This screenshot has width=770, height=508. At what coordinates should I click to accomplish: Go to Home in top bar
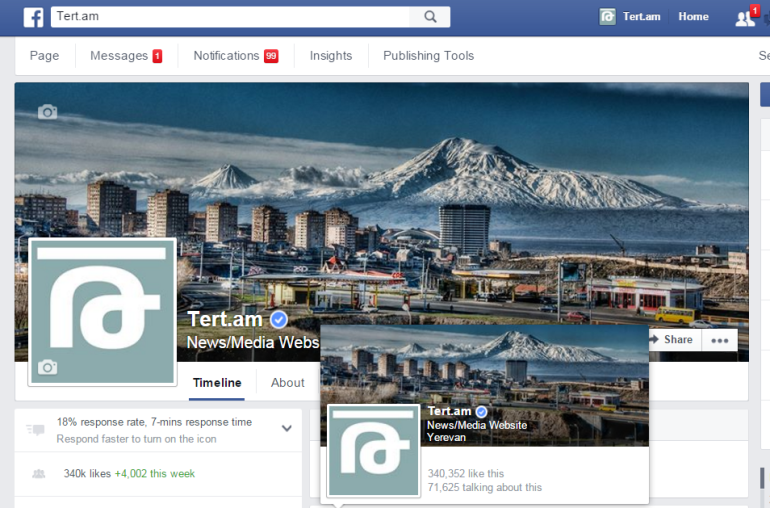point(693,17)
